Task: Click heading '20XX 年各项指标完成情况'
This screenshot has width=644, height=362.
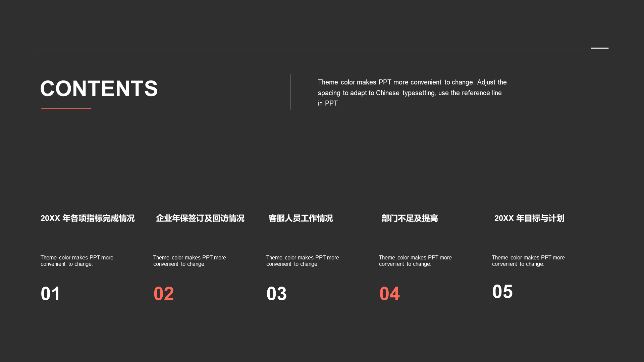Action: point(88,218)
